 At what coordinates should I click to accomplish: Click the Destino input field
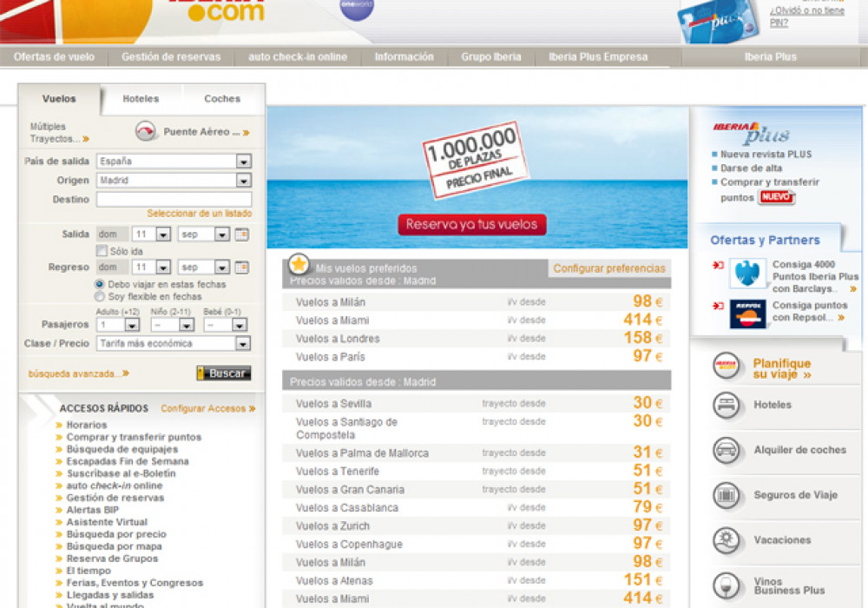174,200
